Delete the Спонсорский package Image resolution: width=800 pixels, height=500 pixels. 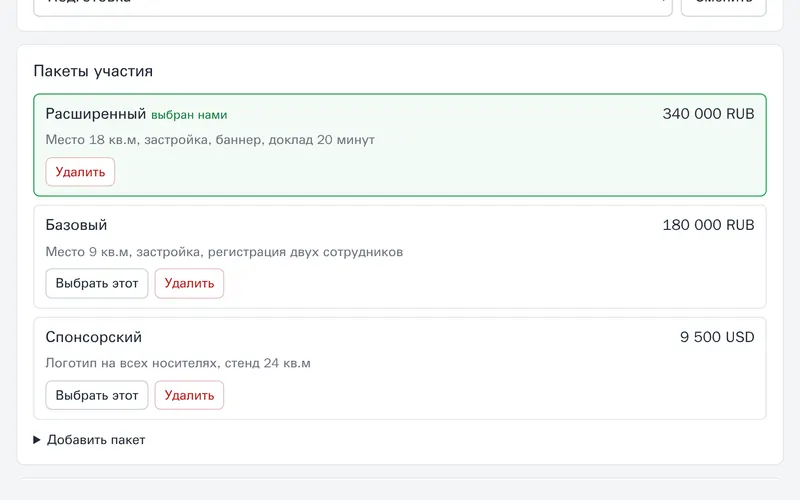coord(189,395)
